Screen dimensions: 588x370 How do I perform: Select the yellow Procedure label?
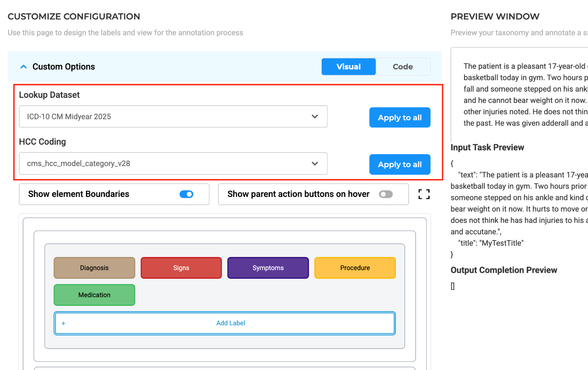pos(355,268)
